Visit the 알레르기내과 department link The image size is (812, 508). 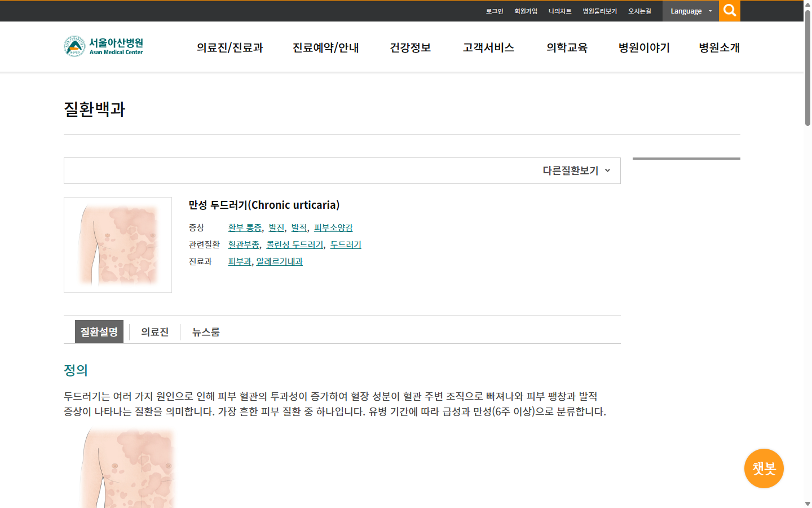coord(280,261)
